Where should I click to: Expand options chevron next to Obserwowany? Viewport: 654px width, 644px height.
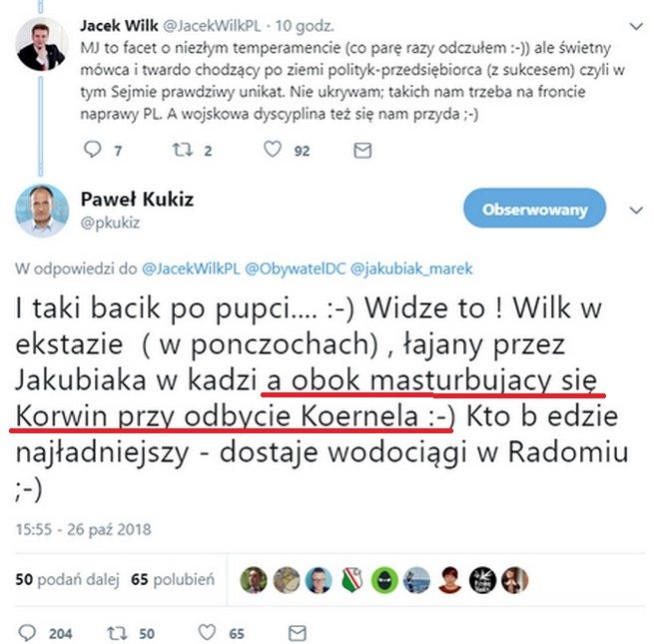point(636,210)
